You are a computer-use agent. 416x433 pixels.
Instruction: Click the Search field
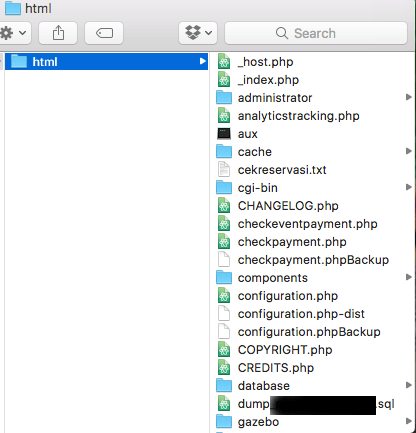[316, 33]
